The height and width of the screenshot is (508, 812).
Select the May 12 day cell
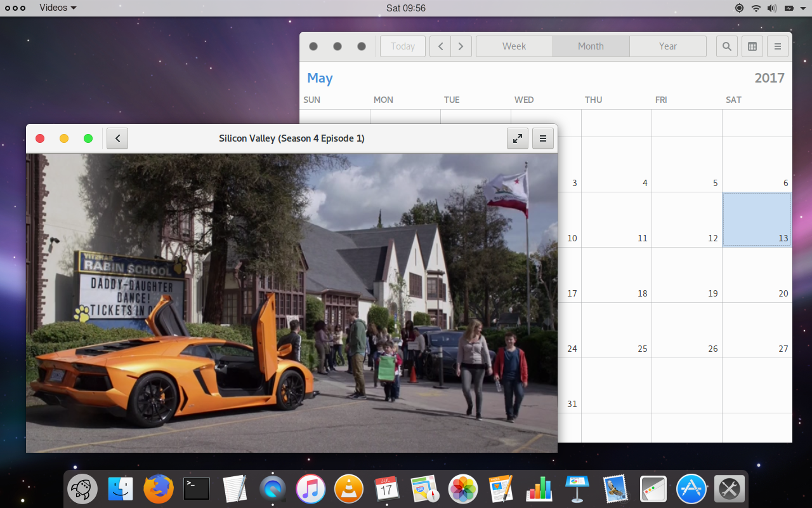[687, 220]
